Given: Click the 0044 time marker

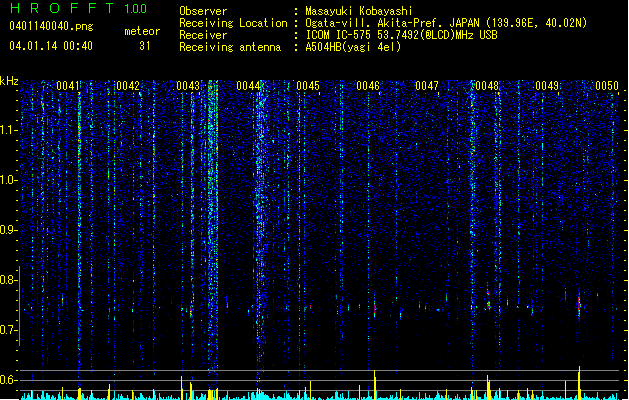Looking at the screenshot, I should pos(248,86).
